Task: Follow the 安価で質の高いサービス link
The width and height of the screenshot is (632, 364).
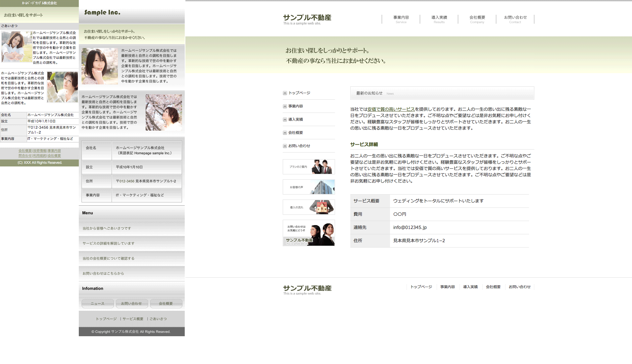Action: [x=391, y=109]
